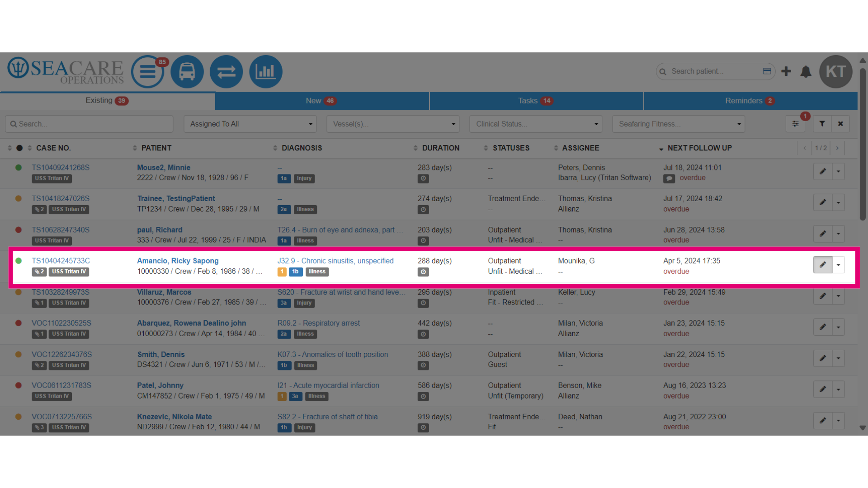Open case link TS10404245733C
Screen dimensions: 868x488
pos(61,261)
